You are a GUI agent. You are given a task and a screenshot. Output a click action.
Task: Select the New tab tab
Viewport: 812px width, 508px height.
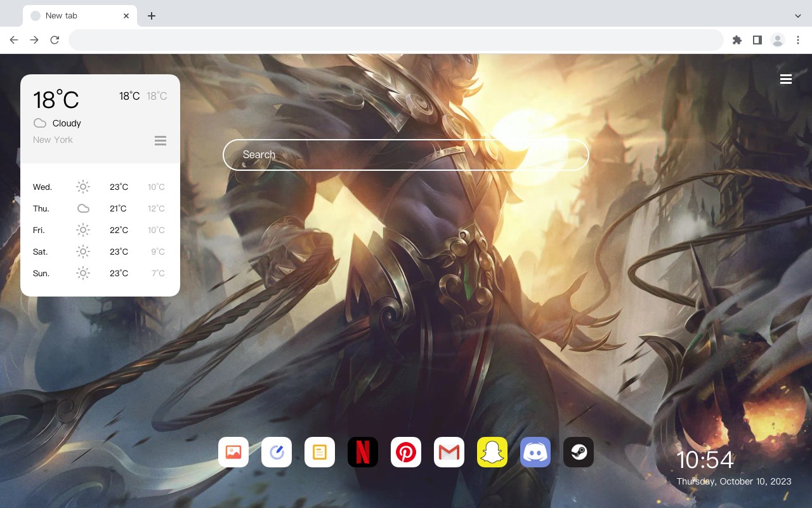click(80, 15)
